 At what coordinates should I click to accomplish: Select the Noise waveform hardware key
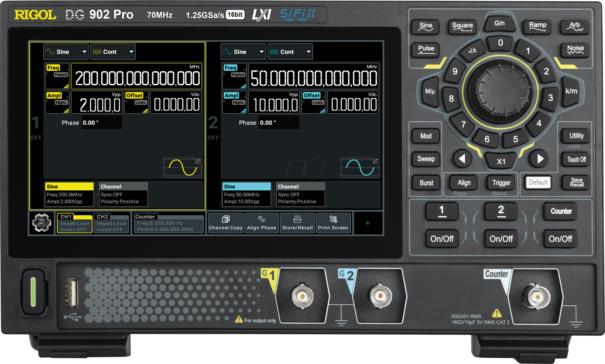point(575,50)
